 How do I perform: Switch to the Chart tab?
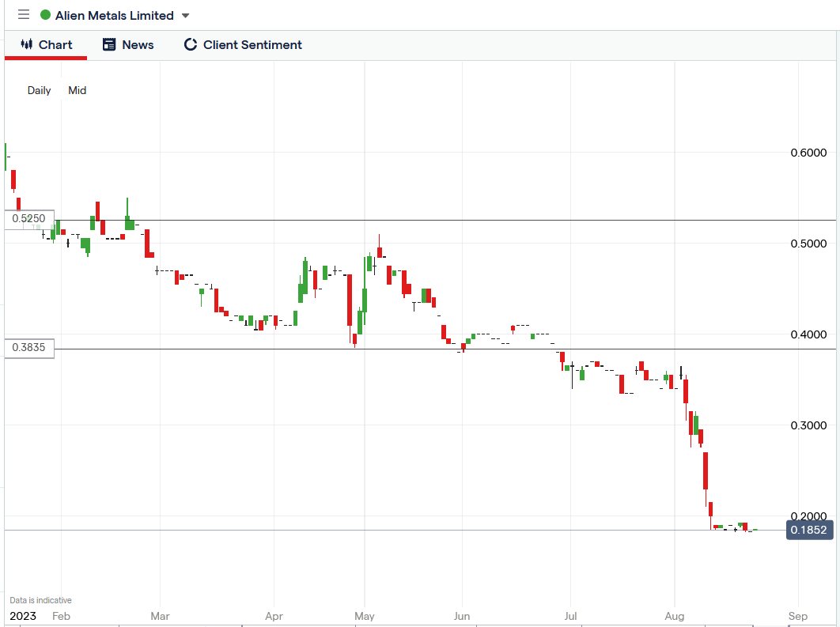click(x=46, y=45)
